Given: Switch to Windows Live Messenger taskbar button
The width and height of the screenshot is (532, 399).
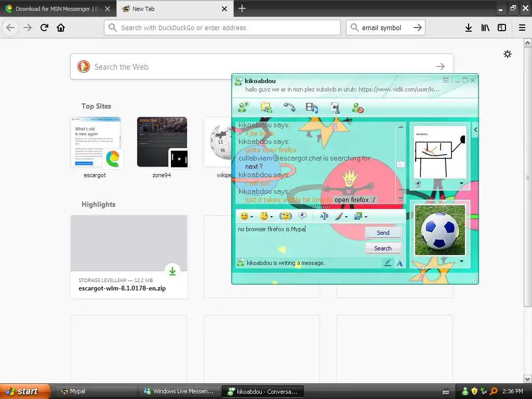Looking at the screenshot, I should pyautogui.click(x=179, y=391).
